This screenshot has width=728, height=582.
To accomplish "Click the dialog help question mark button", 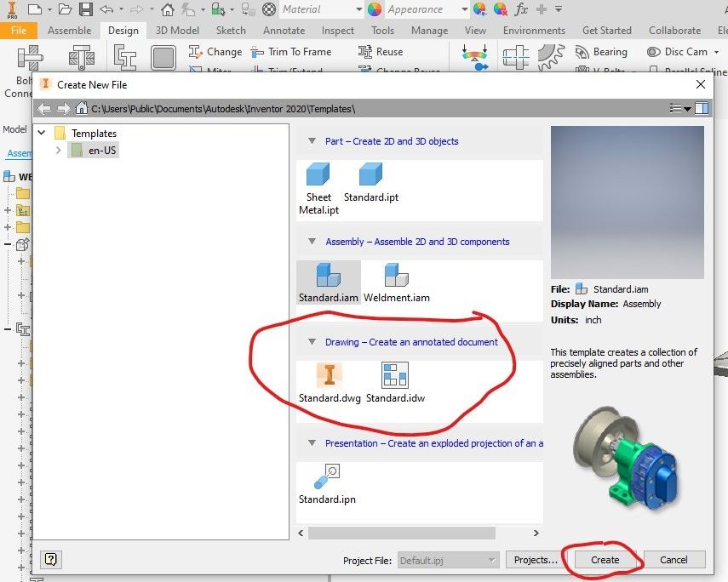I will [x=51, y=559].
